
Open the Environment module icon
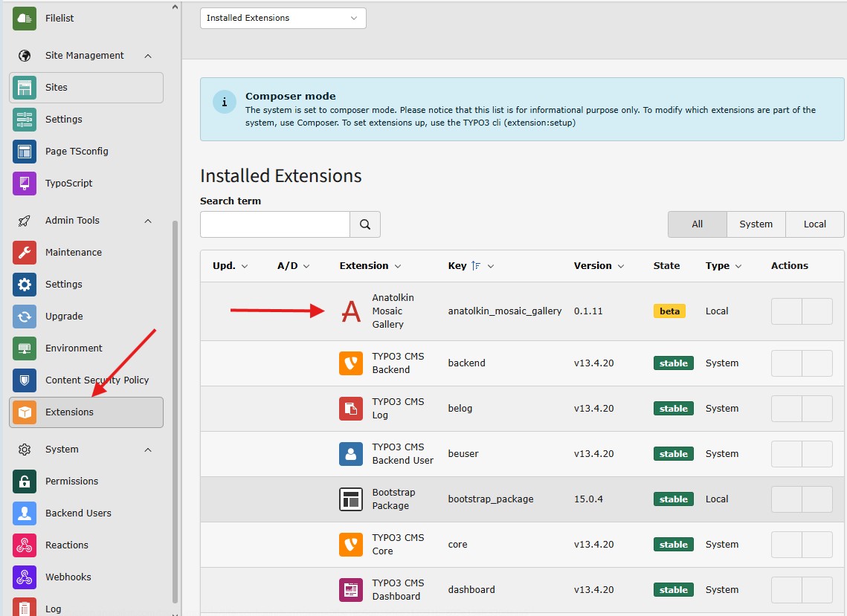[25, 348]
